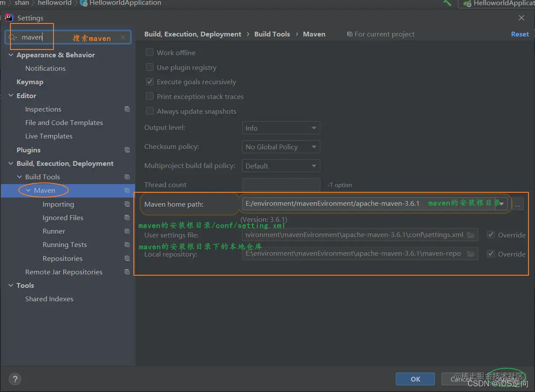This screenshot has height=392, width=535.
Task: Click the For current project icon in breadcrumb
Action: click(x=350, y=34)
